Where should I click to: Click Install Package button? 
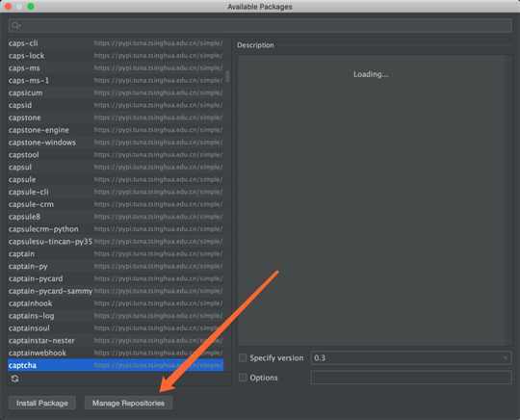click(x=42, y=403)
